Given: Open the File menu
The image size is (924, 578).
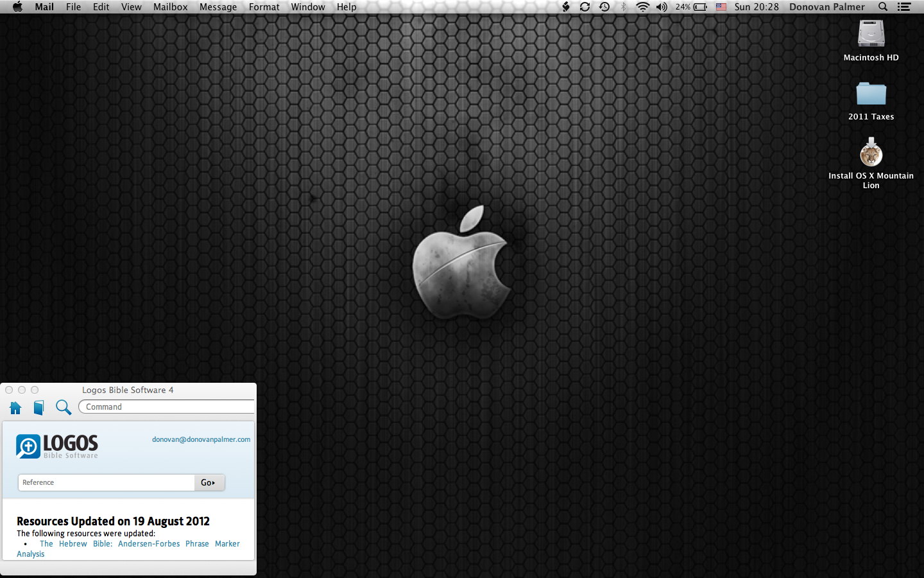Looking at the screenshot, I should point(73,7).
